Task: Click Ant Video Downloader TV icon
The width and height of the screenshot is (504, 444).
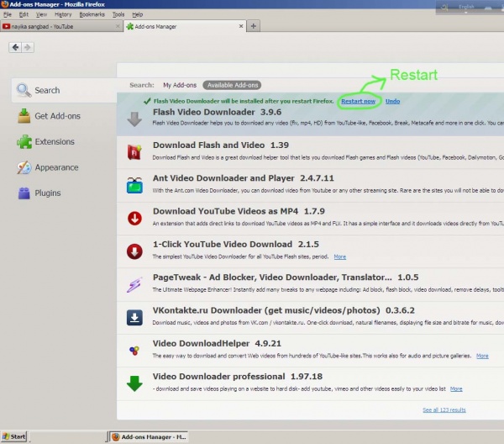Action: (x=134, y=185)
